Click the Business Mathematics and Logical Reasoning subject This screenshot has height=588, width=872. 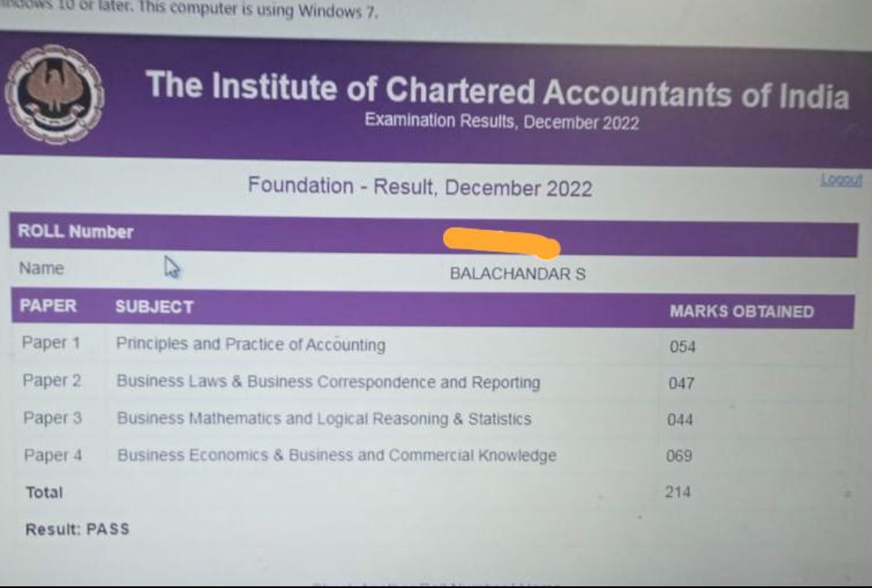pos(325,419)
